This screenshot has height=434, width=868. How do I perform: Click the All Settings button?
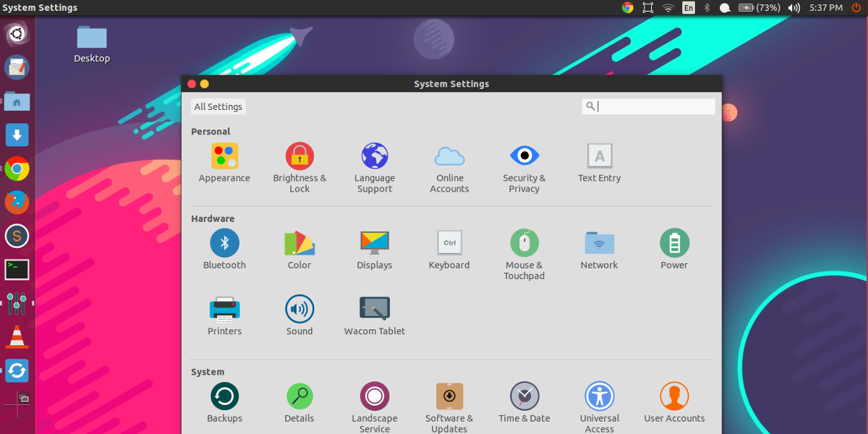218,106
